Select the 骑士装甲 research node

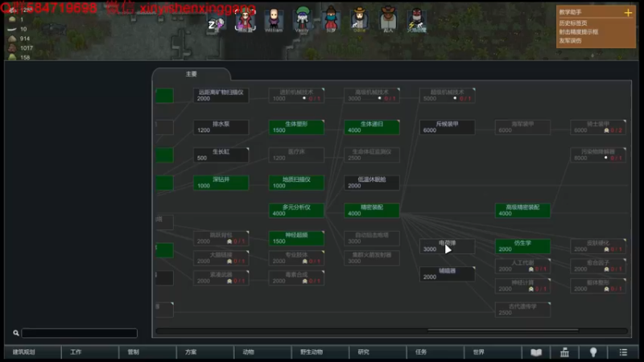tap(598, 127)
